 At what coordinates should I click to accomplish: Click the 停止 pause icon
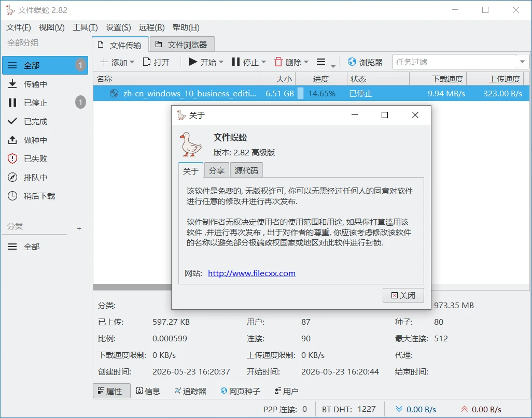click(x=236, y=62)
